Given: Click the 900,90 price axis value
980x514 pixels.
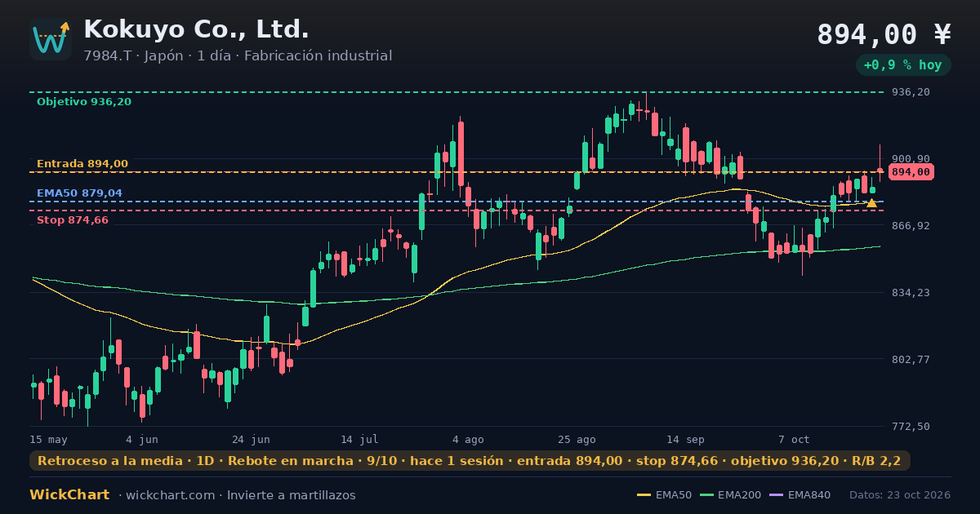Looking at the screenshot, I should coord(911,159).
